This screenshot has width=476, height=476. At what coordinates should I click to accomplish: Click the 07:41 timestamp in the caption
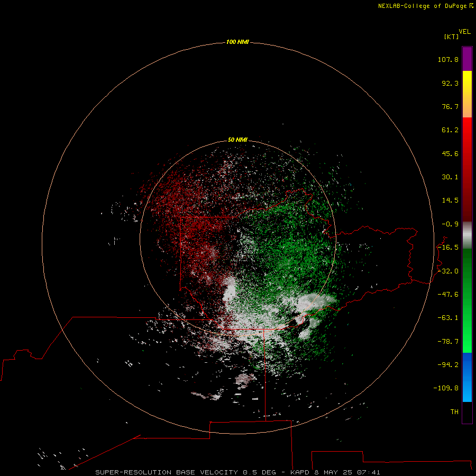368,472
